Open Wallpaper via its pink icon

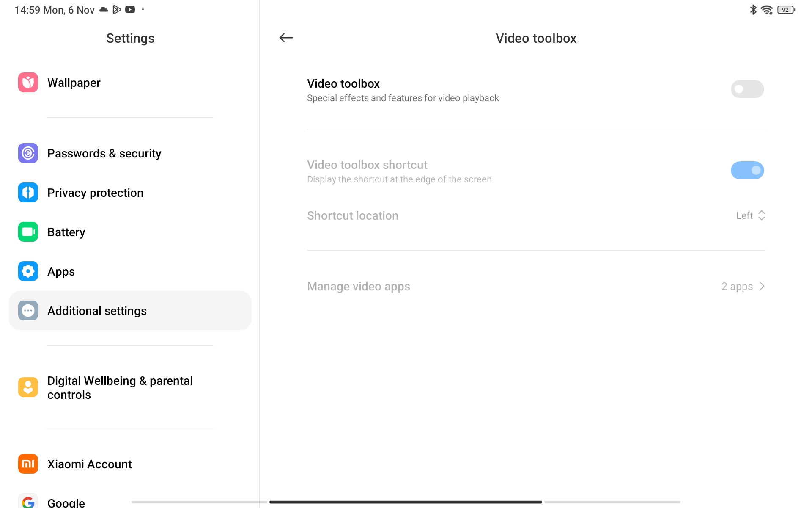[28, 83]
